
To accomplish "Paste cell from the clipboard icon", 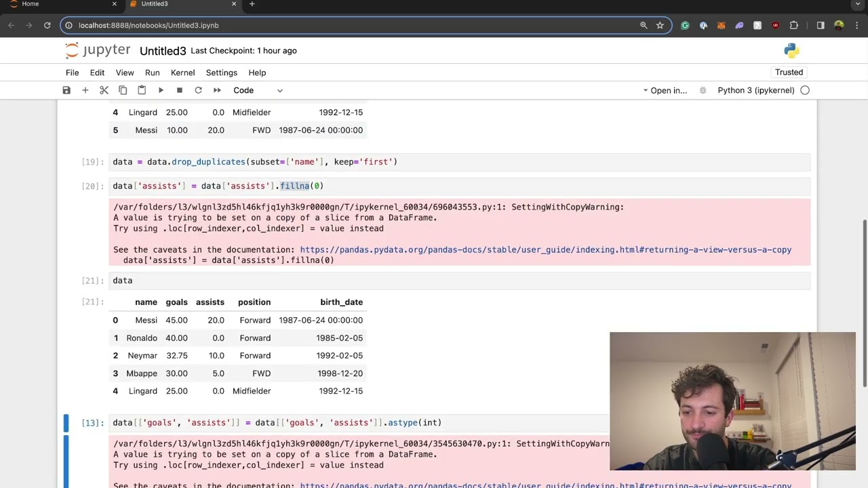I will tap(142, 90).
